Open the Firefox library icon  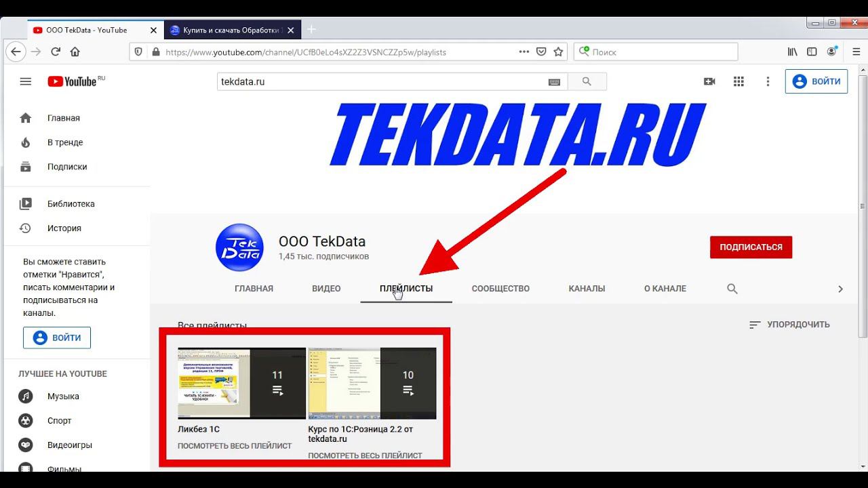[792, 52]
